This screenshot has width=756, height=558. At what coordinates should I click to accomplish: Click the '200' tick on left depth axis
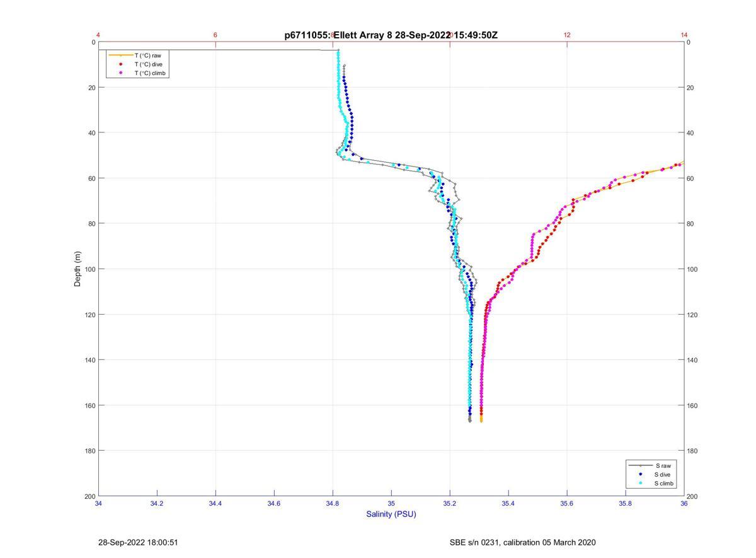[x=89, y=496]
